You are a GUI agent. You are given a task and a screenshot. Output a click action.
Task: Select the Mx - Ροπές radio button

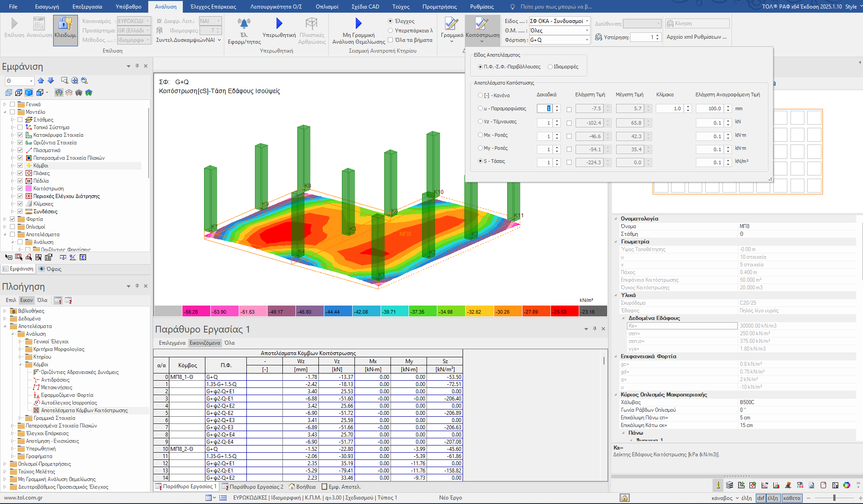pyautogui.click(x=480, y=135)
